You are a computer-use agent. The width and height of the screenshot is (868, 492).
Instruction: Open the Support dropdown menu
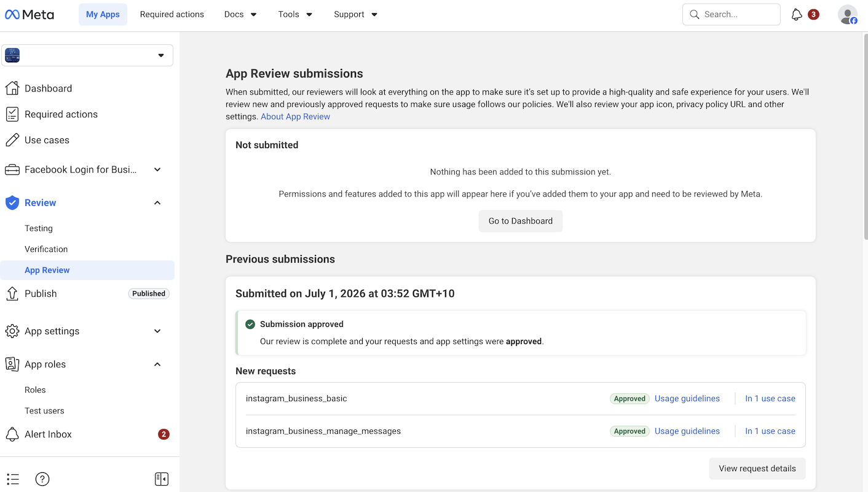356,14
